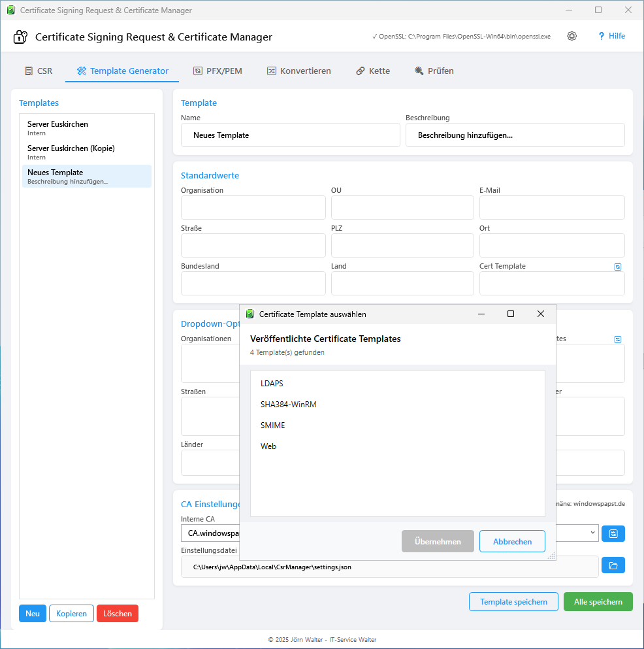Click the Cert Template browse icon in Standardwerte
The height and width of the screenshot is (649, 644).
coord(618,266)
